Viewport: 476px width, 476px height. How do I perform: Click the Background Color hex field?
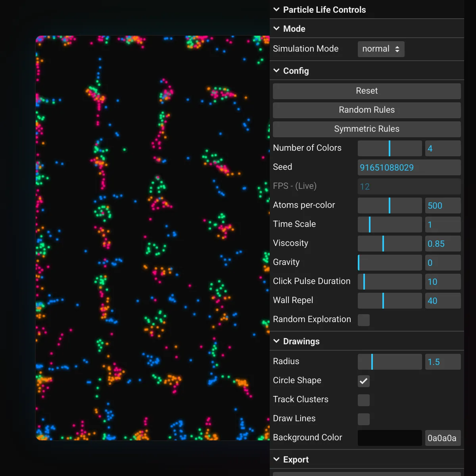(x=443, y=438)
